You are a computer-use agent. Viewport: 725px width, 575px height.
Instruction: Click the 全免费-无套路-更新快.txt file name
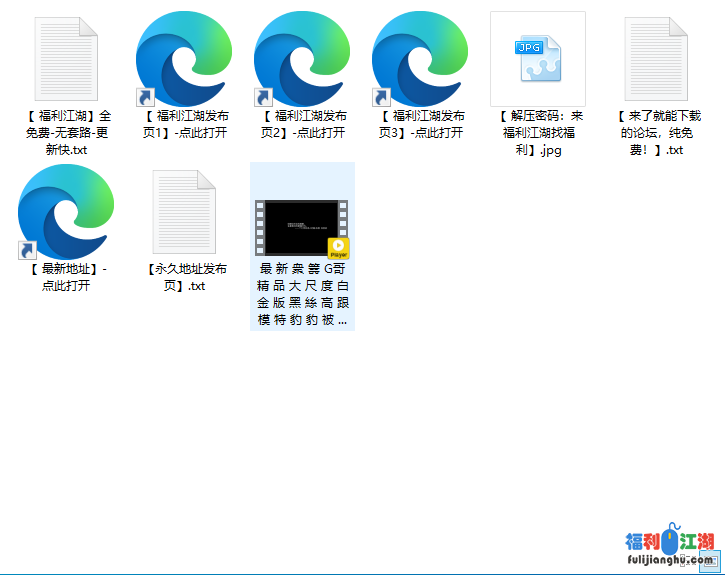click(x=67, y=133)
